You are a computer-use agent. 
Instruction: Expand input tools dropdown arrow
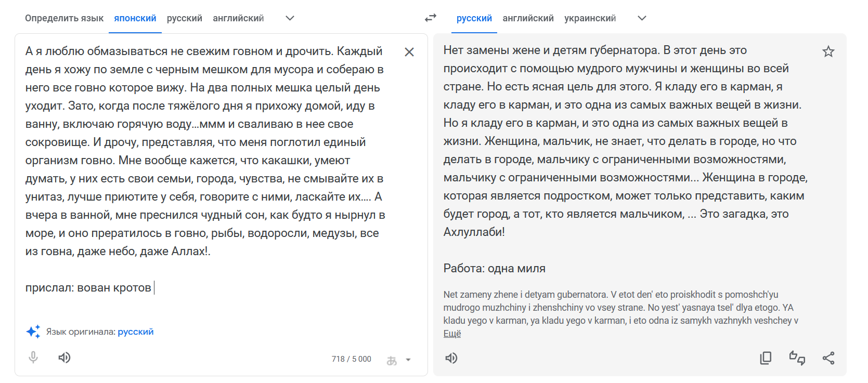[408, 360]
